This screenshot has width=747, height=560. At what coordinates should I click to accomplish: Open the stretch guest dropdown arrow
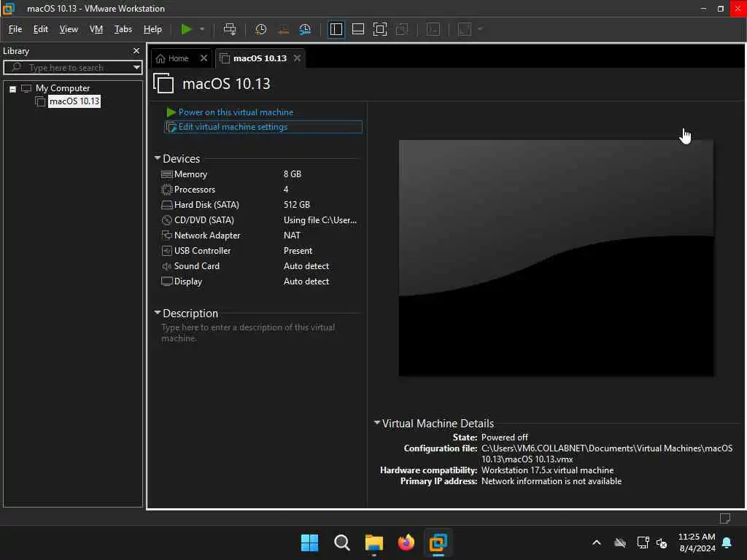point(480,29)
